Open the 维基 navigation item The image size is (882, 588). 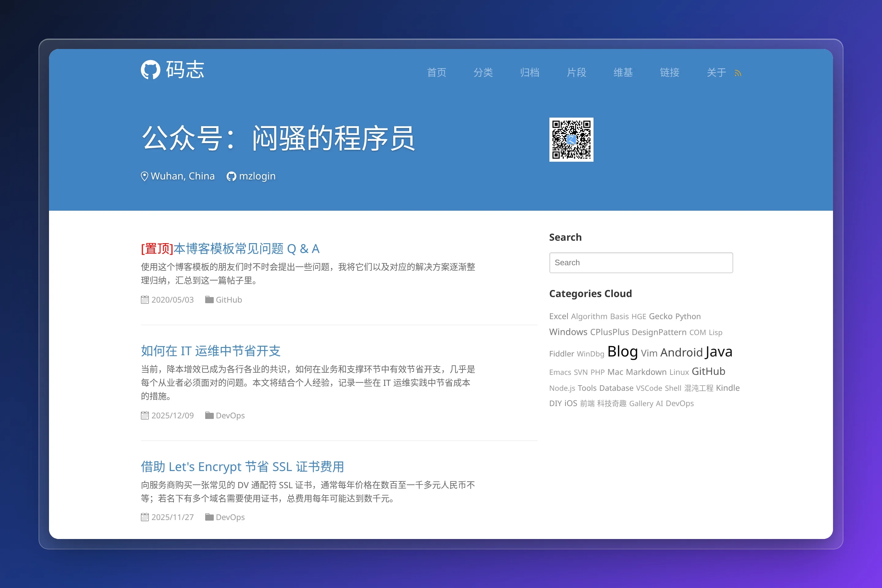pos(623,72)
